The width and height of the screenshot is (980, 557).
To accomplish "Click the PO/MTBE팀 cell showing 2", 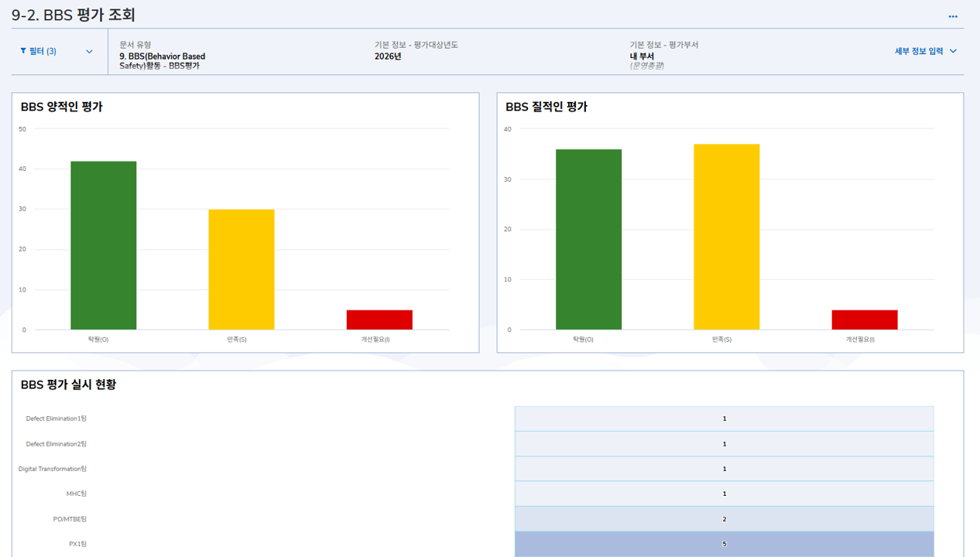I will pyautogui.click(x=724, y=519).
